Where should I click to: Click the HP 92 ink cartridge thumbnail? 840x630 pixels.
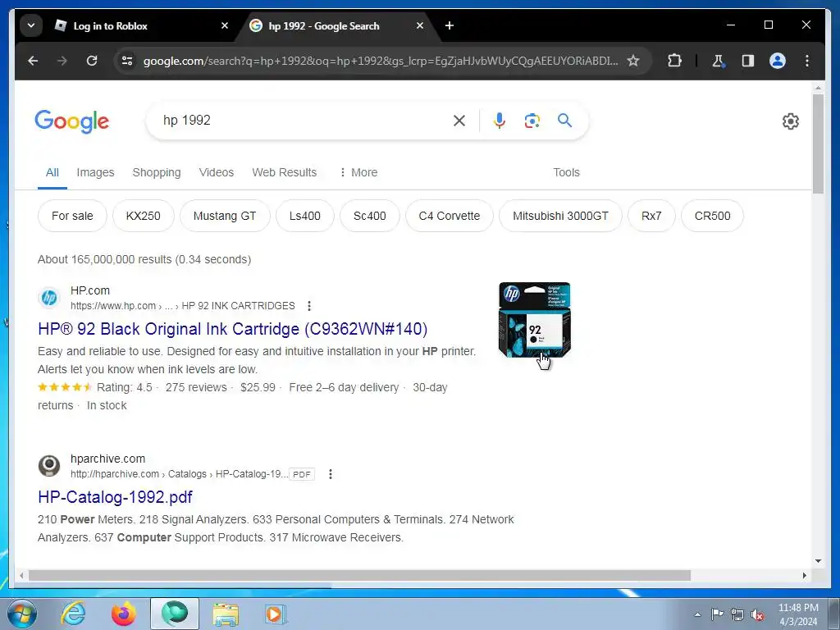(535, 320)
